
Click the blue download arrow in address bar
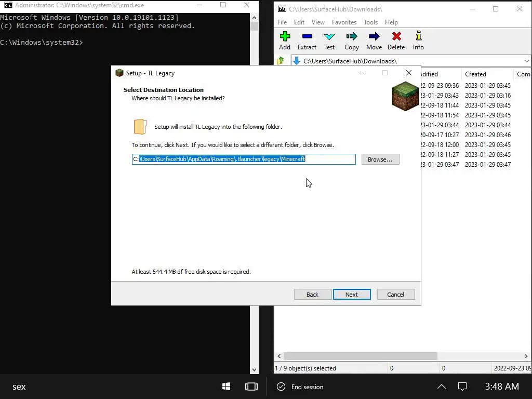click(297, 61)
